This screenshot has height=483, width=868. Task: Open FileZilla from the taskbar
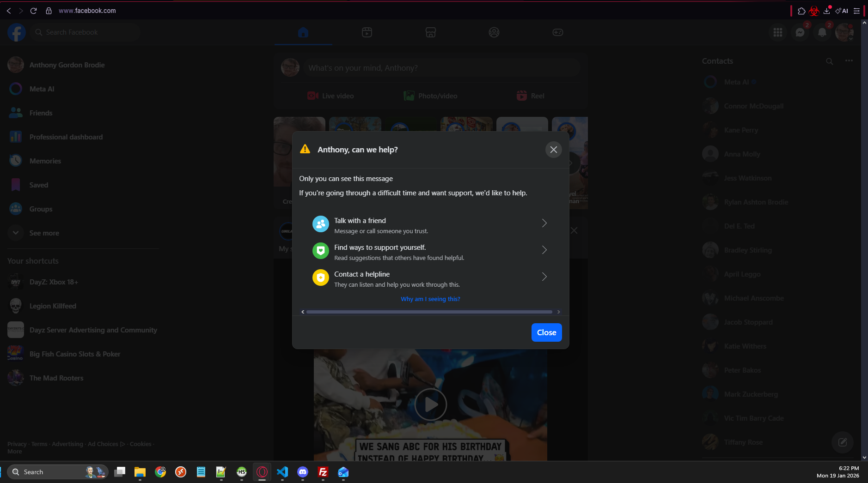(x=323, y=472)
